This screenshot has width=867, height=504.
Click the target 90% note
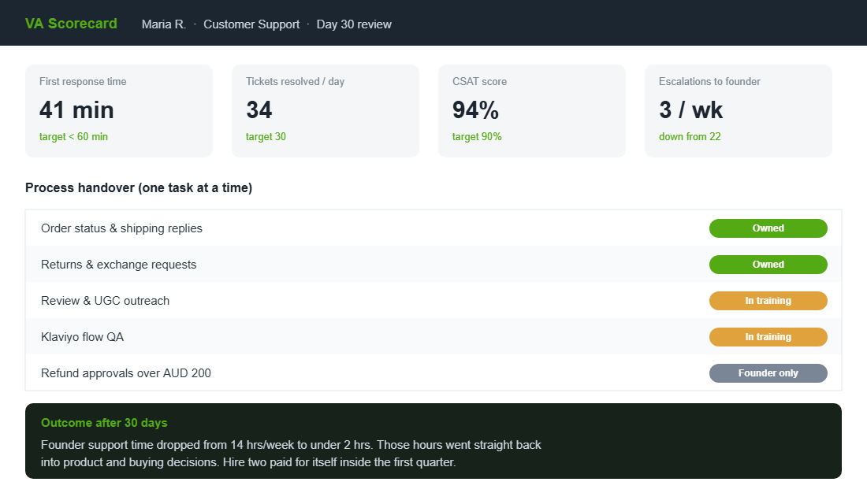tap(477, 136)
